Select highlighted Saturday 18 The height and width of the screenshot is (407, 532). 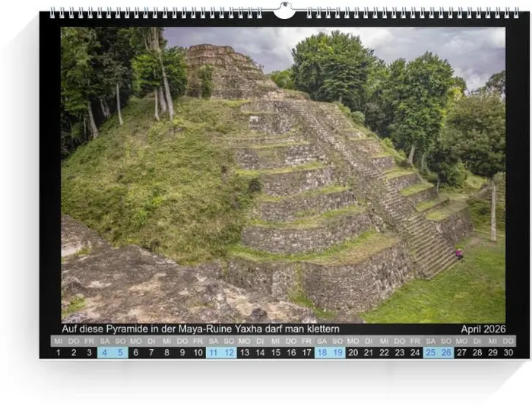(x=322, y=353)
